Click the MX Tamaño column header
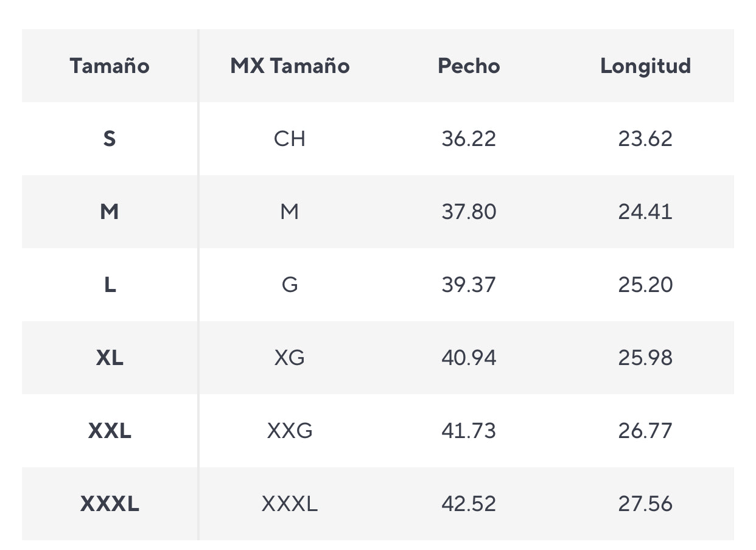Viewport: 756px width, 550px height. (290, 66)
